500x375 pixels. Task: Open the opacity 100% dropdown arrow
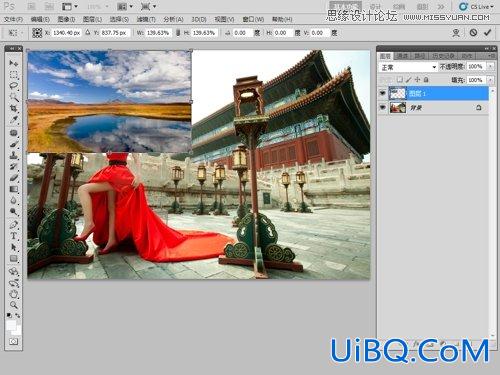490,67
